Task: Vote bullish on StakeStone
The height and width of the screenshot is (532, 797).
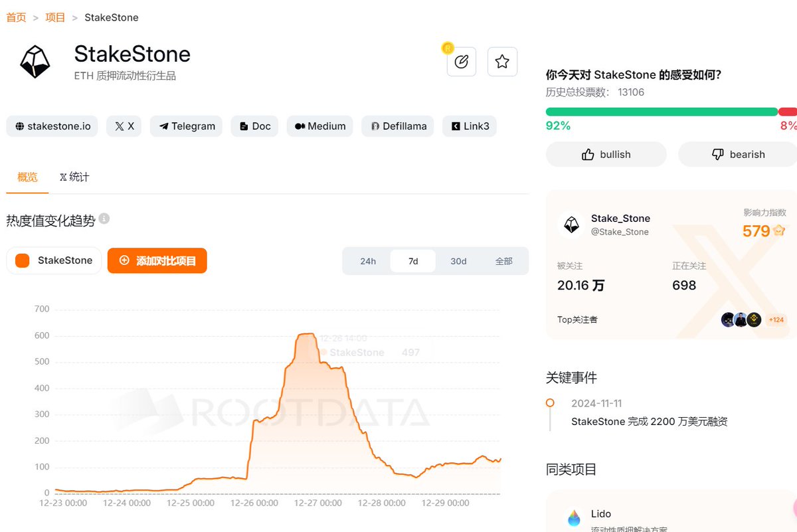Action: pos(606,154)
